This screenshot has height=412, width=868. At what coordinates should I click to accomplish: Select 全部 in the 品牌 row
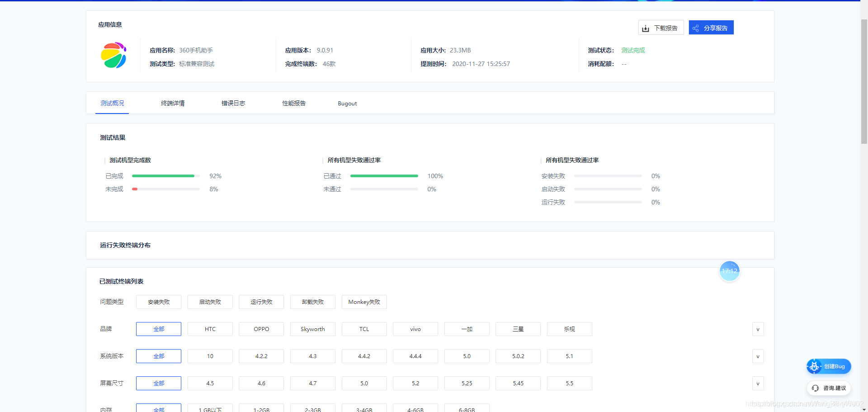click(159, 329)
